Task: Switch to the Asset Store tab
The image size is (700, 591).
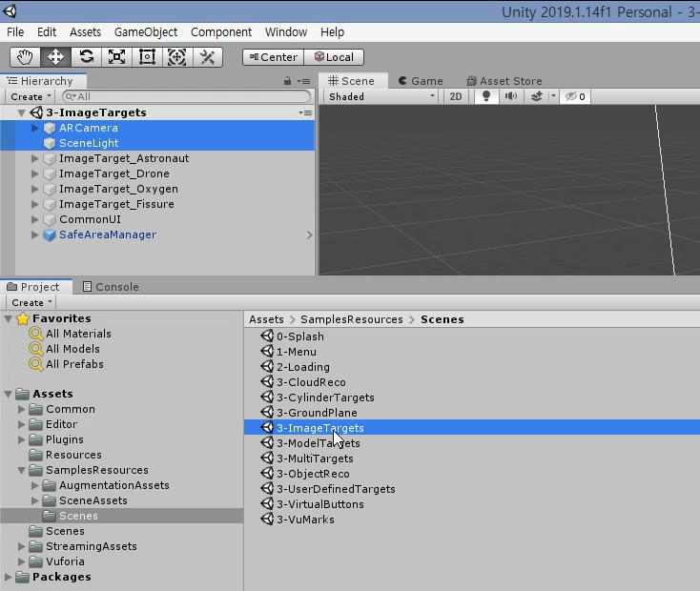Action: (x=504, y=81)
